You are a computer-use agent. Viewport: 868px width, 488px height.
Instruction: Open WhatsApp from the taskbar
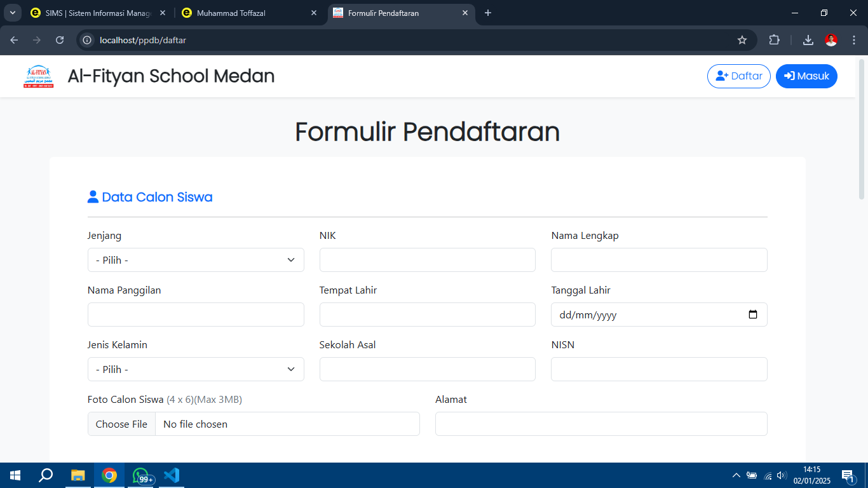(141, 475)
